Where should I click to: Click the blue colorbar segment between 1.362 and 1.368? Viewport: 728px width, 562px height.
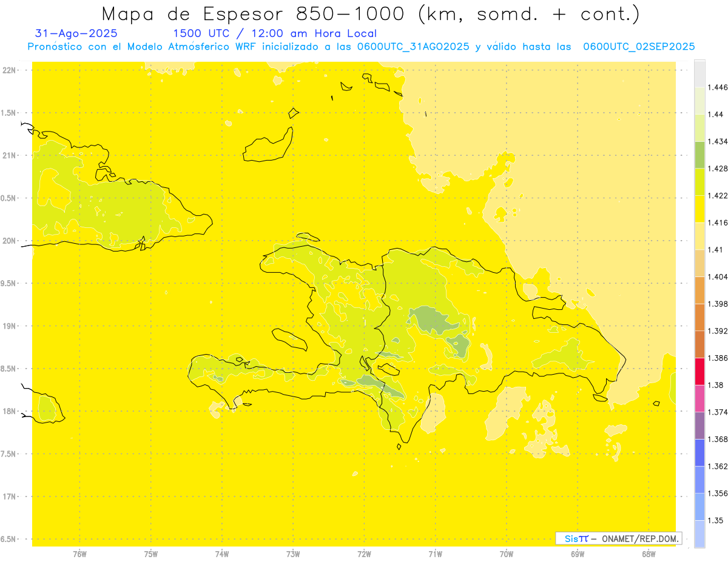699,452
